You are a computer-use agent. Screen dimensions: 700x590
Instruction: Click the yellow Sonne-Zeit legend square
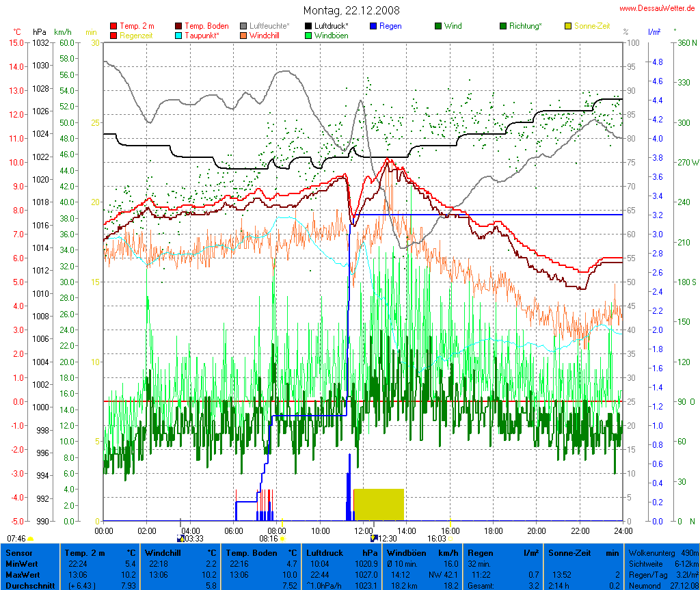pyautogui.click(x=568, y=26)
